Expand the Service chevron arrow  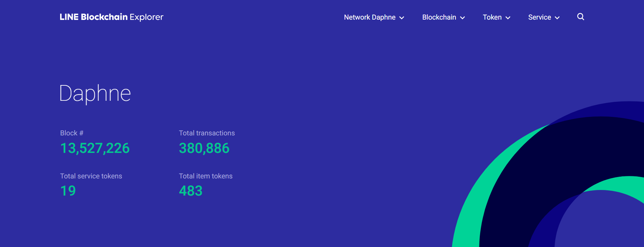tap(557, 18)
